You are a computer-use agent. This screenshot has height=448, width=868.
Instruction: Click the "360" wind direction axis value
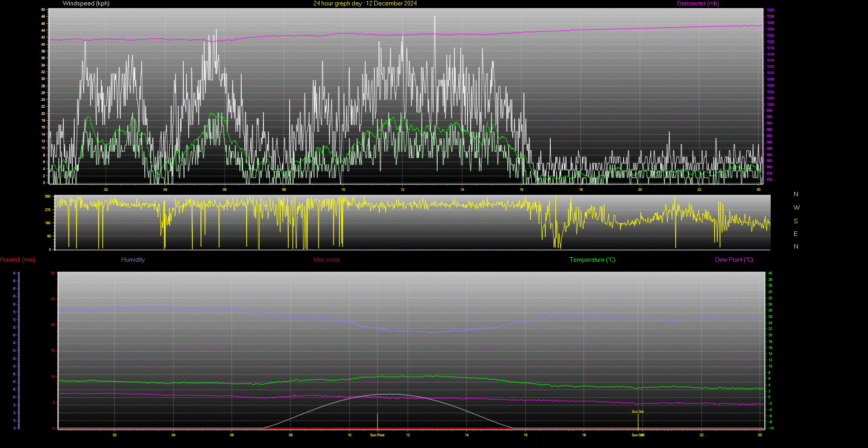click(x=48, y=197)
